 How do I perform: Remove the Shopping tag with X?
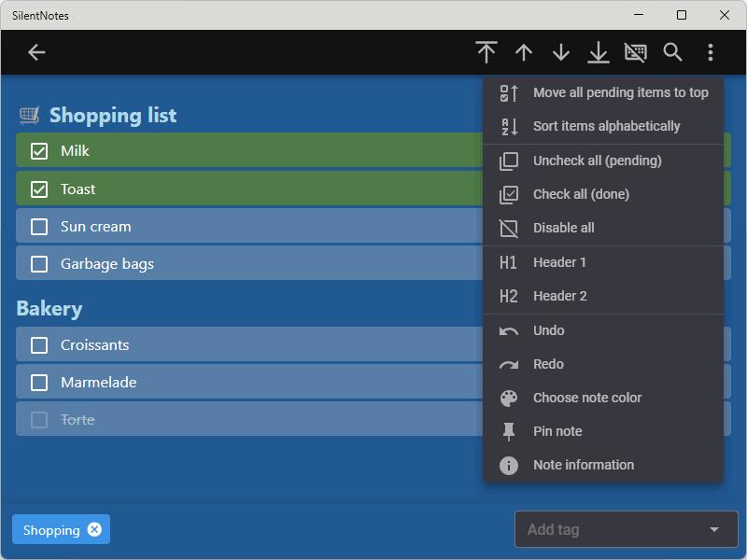point(94,529)
